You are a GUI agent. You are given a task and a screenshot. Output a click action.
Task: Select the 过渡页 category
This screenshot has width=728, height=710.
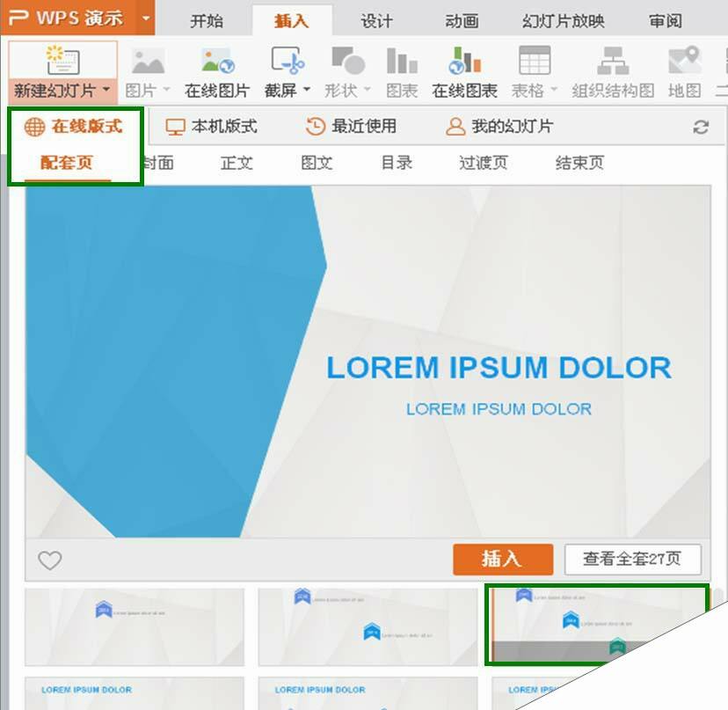(484, 163)
